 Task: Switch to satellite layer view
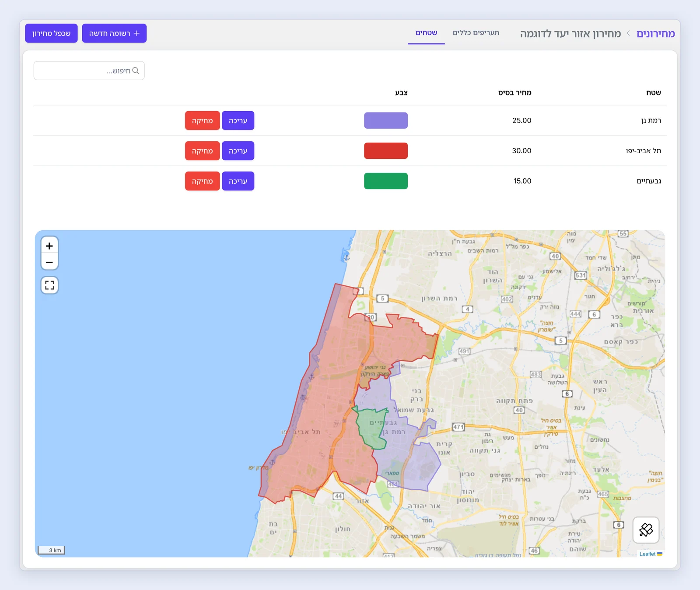tap(646, 530)
